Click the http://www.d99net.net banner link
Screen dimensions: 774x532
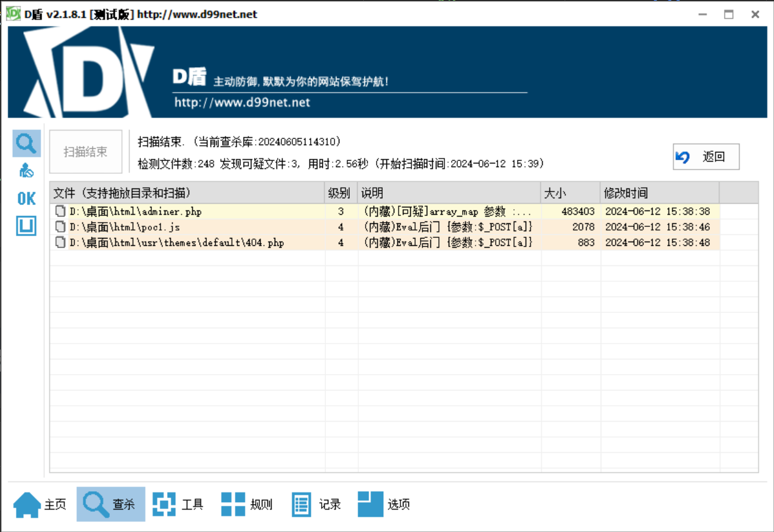(242, 102)
